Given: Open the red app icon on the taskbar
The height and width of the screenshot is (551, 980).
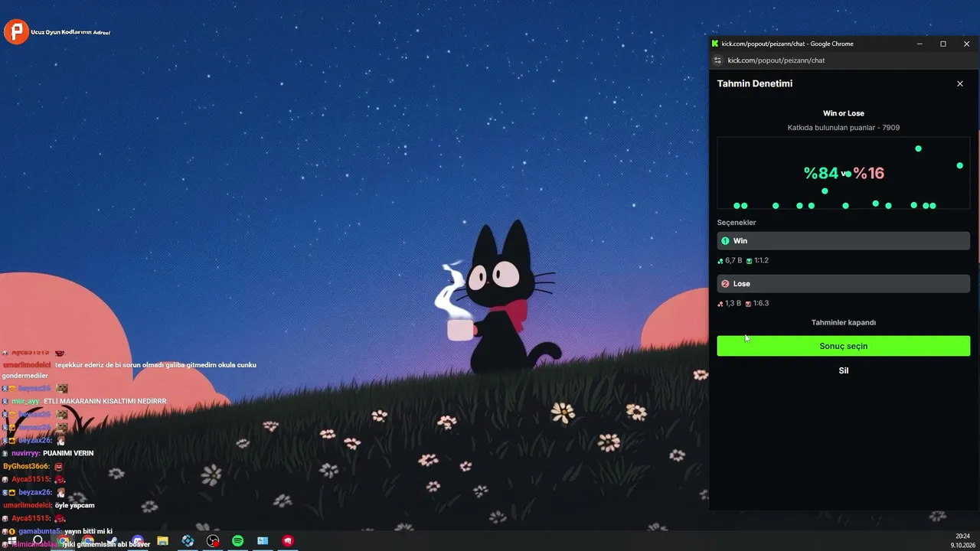Looking at the screenshot, I should [288, 540].
